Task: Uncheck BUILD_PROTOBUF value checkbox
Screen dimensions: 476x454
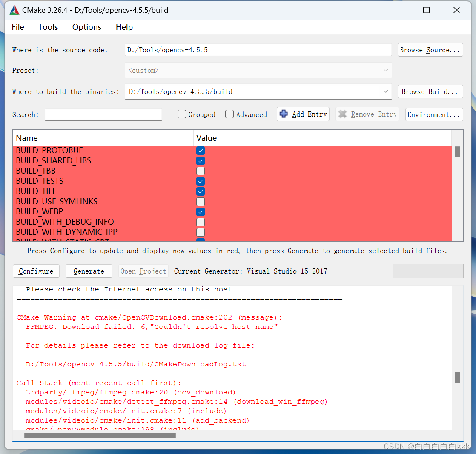Action: [201, 151]
